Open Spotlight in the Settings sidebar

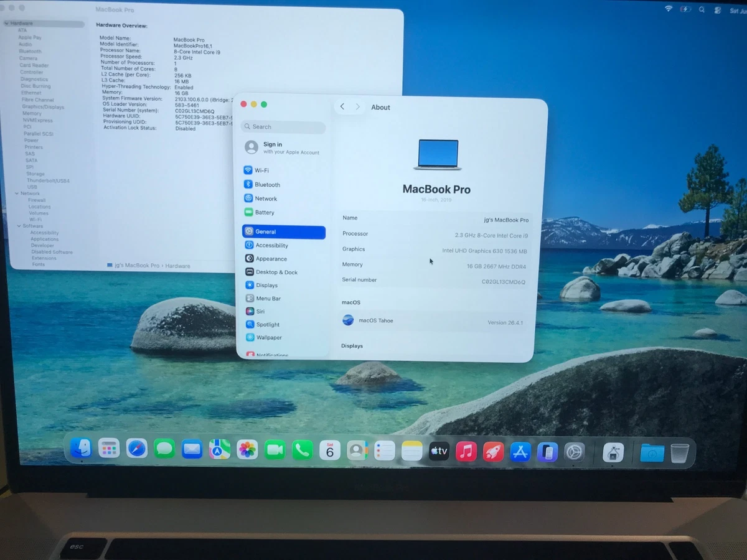point(284,324)
